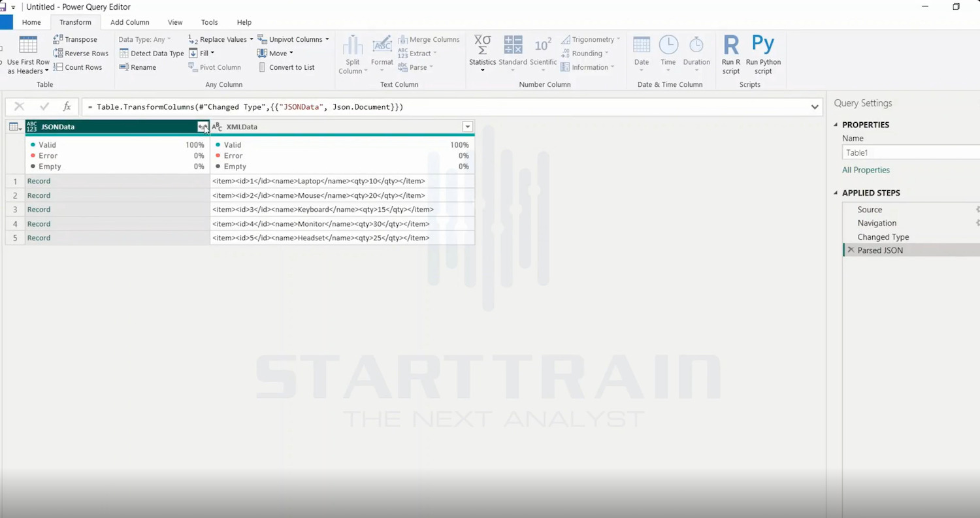The height and width of the screenshot is (518, 980).
Task: Click Record link in row 1
Action: click(39, 181)
